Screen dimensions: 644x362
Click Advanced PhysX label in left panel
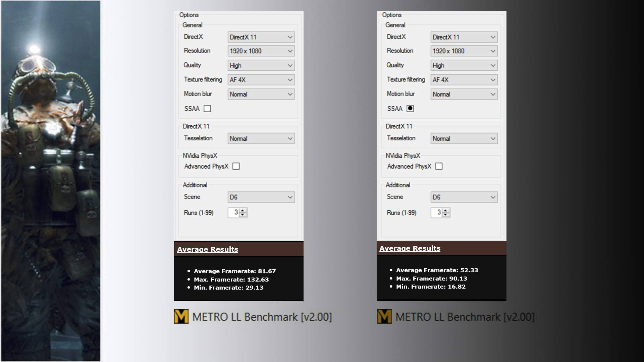tap(206, 166)
